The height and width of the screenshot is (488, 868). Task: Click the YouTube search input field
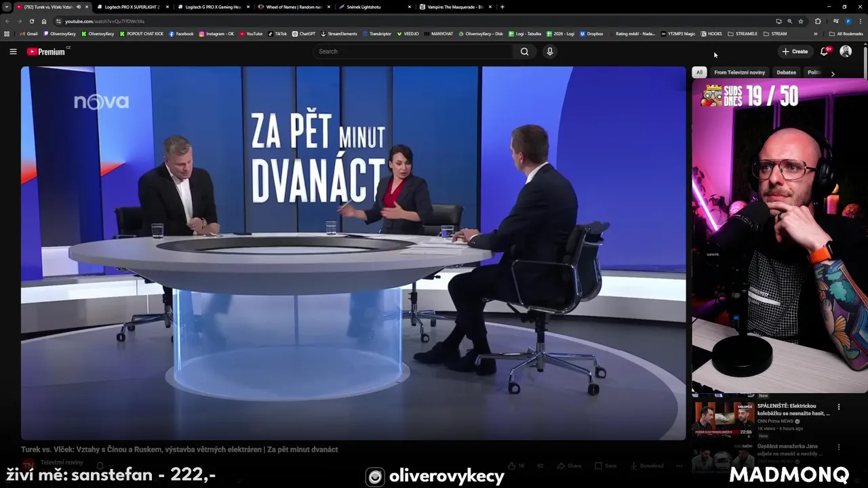(x=414, y=52)
